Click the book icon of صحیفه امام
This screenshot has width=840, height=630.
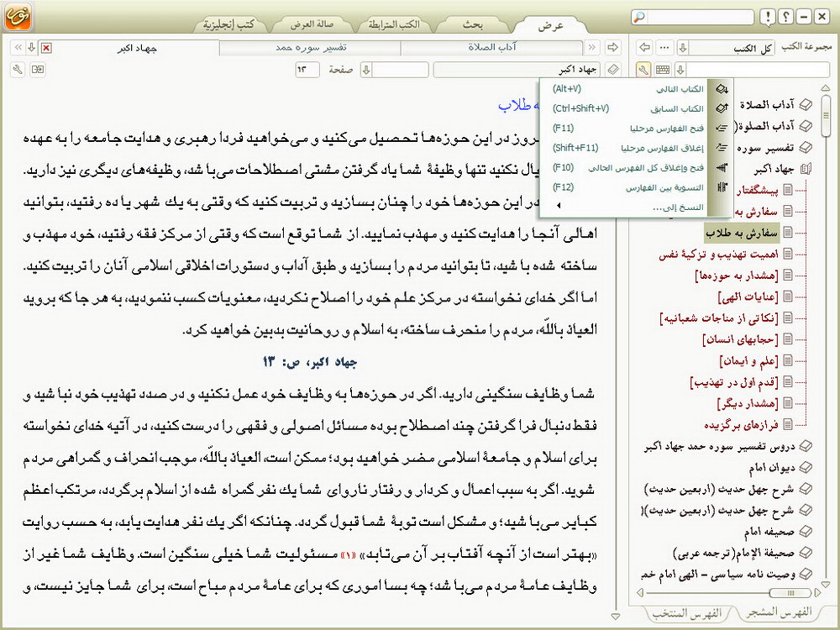click(x=806, y=532)
